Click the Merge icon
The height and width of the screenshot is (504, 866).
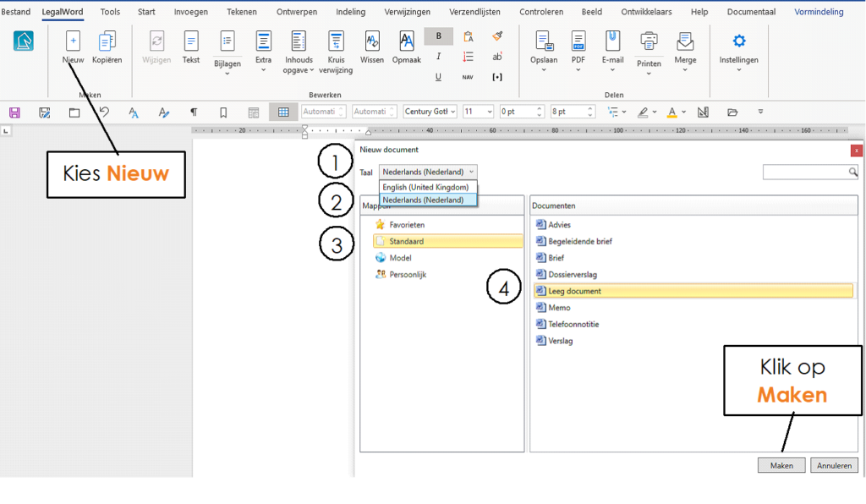click(685, 41)
